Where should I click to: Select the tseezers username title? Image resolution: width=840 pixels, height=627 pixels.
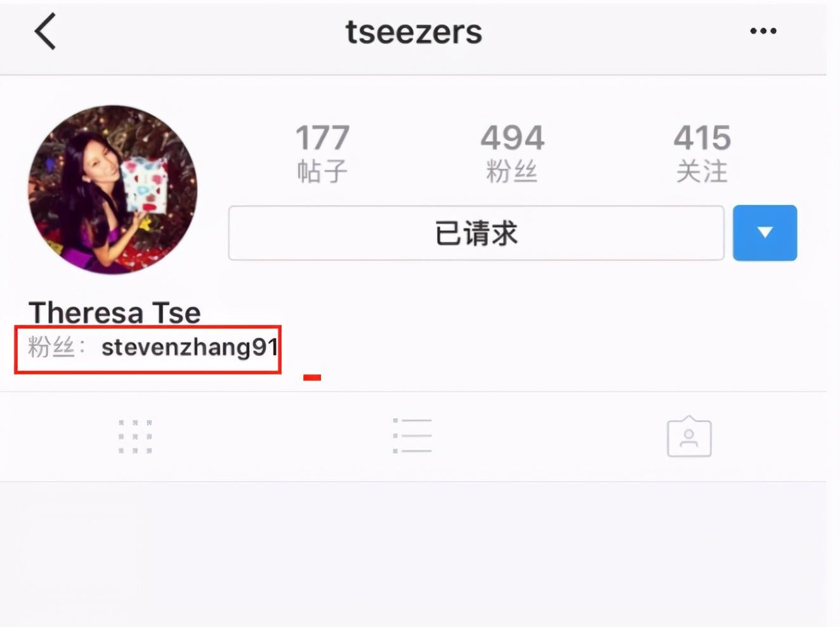pyautogui.click(x=414, y=32)
